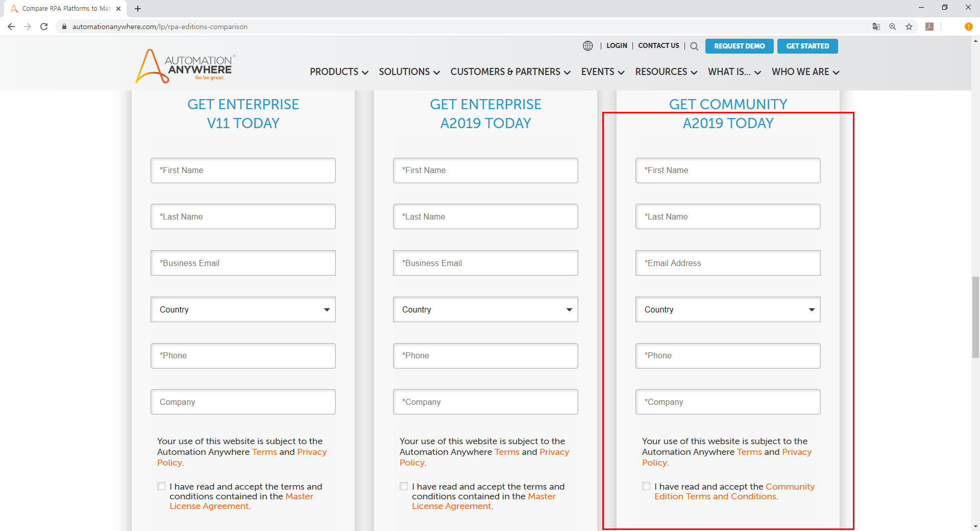The image size is (980, 531).
Task: Click the browser address bar URL
Action: pos(160,27)
